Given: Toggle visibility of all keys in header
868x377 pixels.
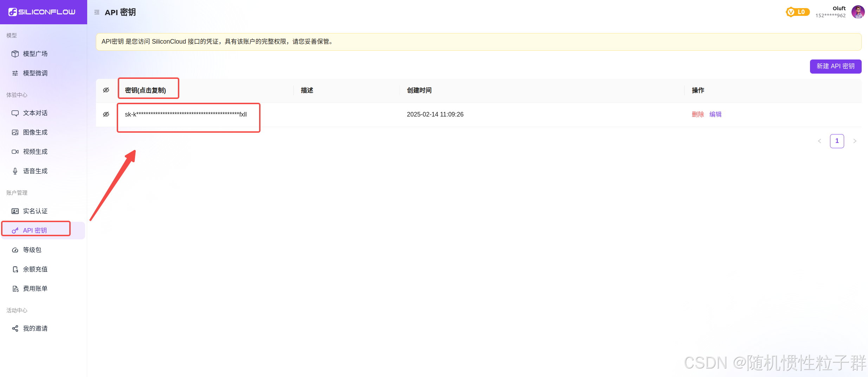Looking at the screenshot, I should [106, 90].
